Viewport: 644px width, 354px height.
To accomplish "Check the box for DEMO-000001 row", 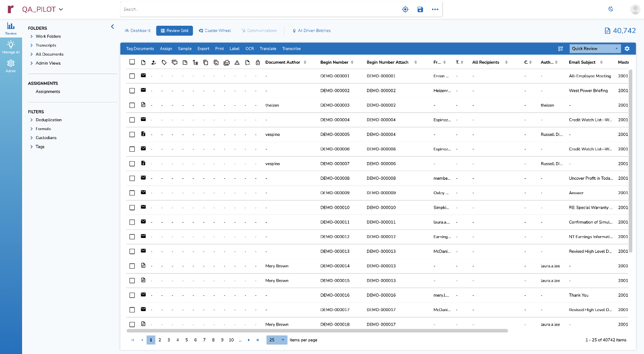I will [132, 76].
